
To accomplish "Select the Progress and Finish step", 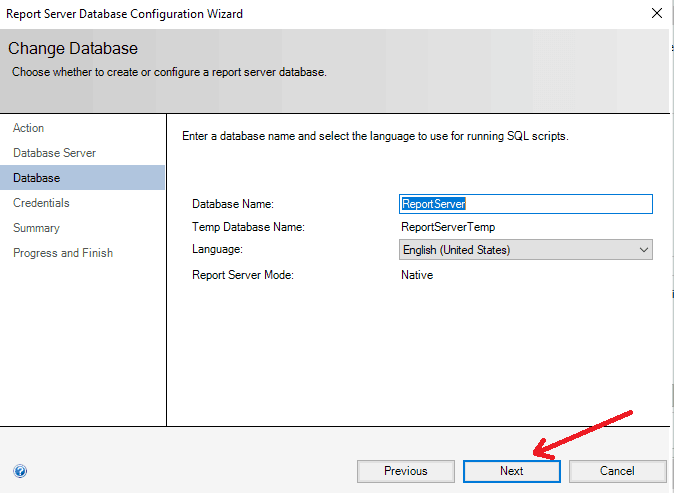I will 63,253.
